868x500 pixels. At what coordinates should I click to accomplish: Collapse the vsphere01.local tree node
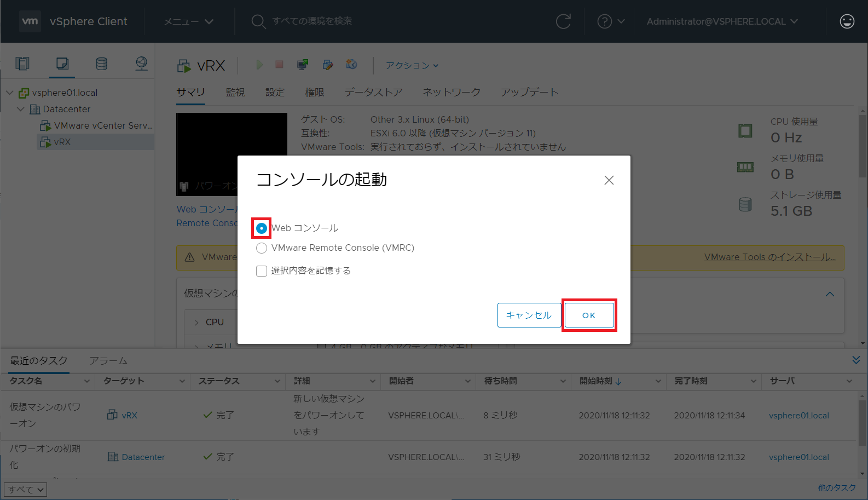[x=9, y=93]
